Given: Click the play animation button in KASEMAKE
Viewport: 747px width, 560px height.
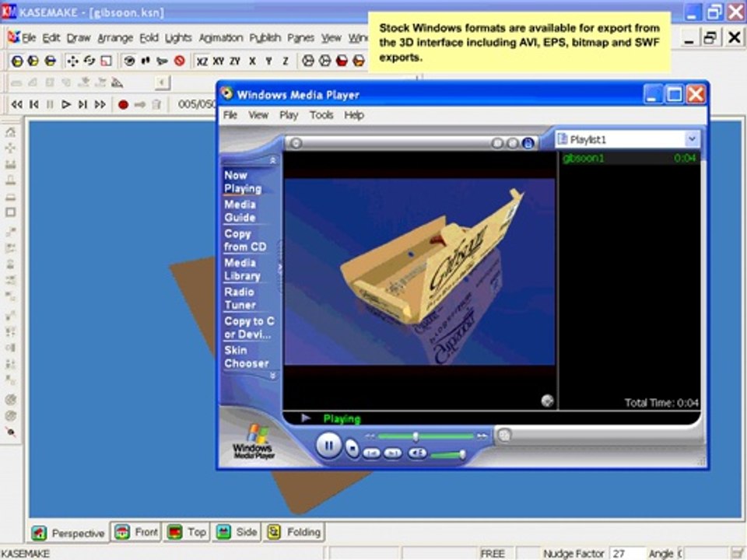Looking at the screenshot, I should [x=66, y=104].
